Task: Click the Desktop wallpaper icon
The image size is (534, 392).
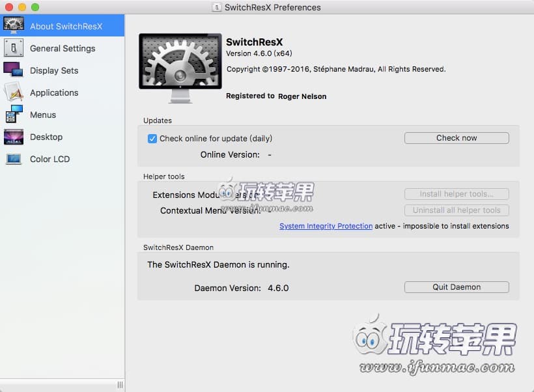Action: 14,137
